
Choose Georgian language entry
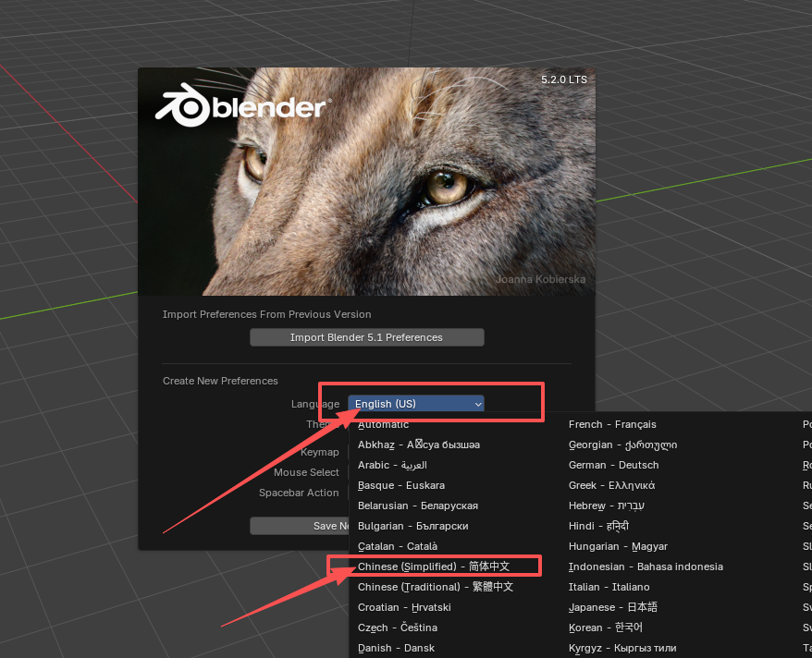622,445
